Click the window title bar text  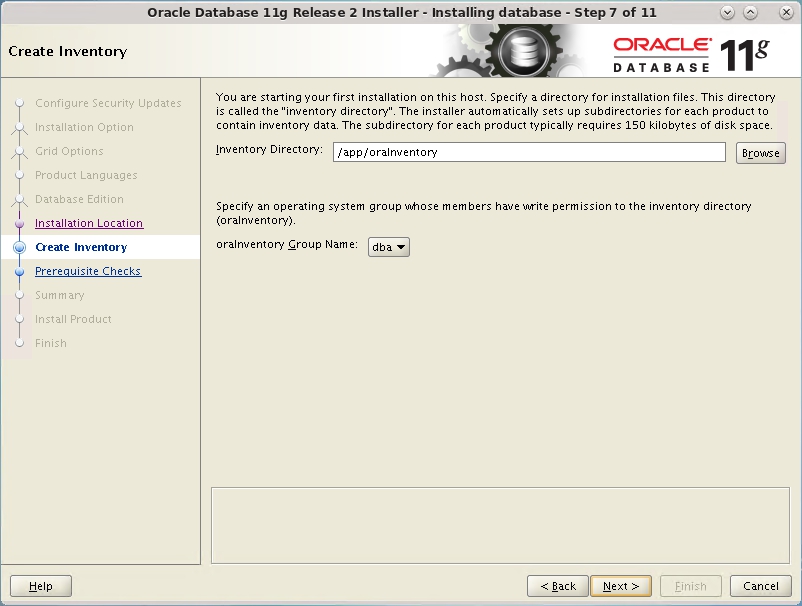(x=402, y=13)
